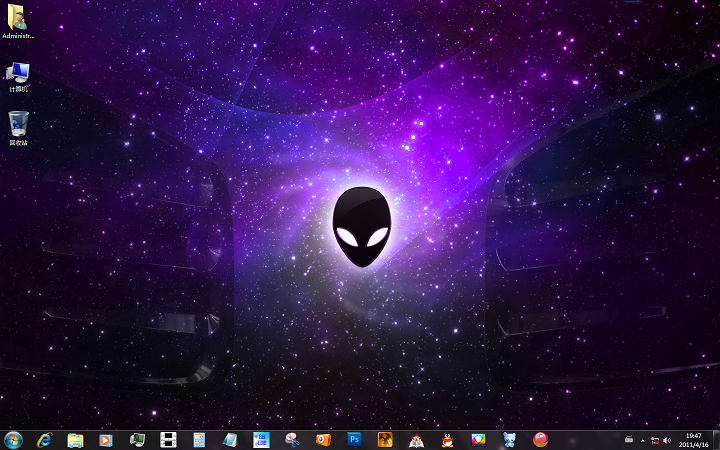Click the input keyboard tray icon
The image size is (720, 450).
click(x=629, y=440)
